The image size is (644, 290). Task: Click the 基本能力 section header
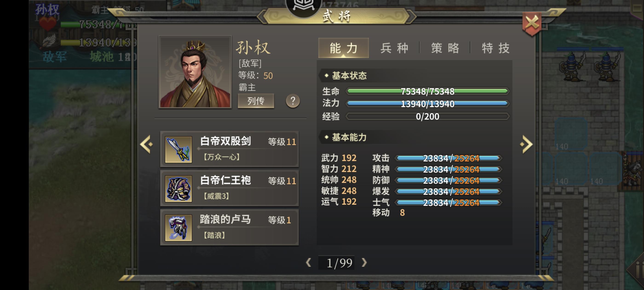pos(349,137)
